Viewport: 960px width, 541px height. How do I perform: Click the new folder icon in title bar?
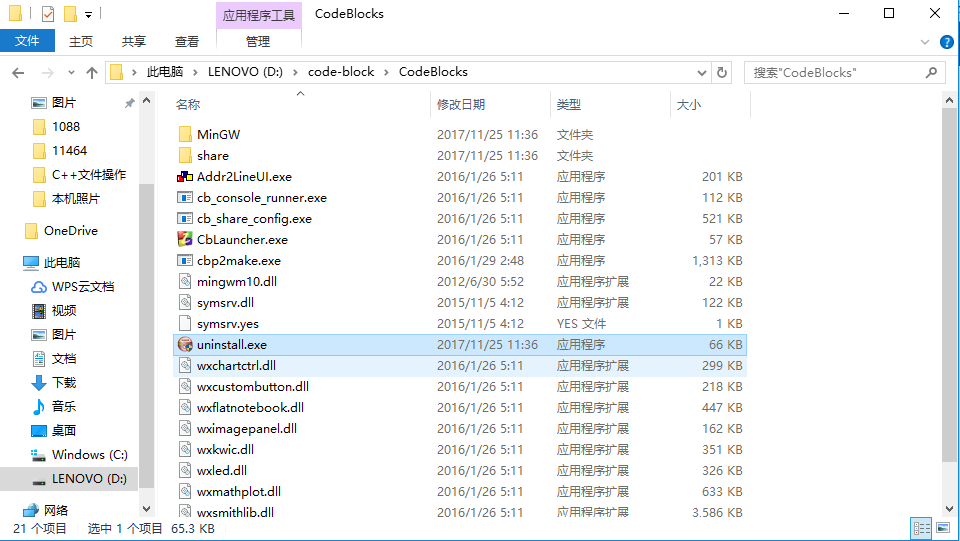(70, 13)
